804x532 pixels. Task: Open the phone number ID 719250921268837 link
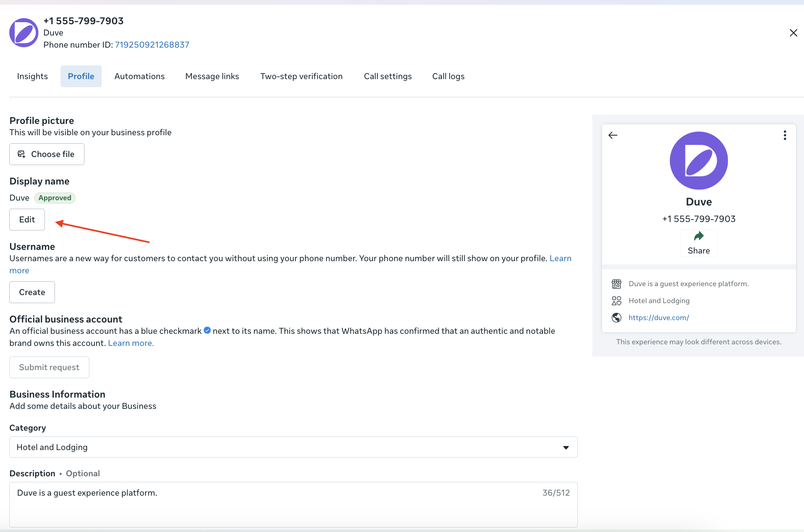pos(152,45)
